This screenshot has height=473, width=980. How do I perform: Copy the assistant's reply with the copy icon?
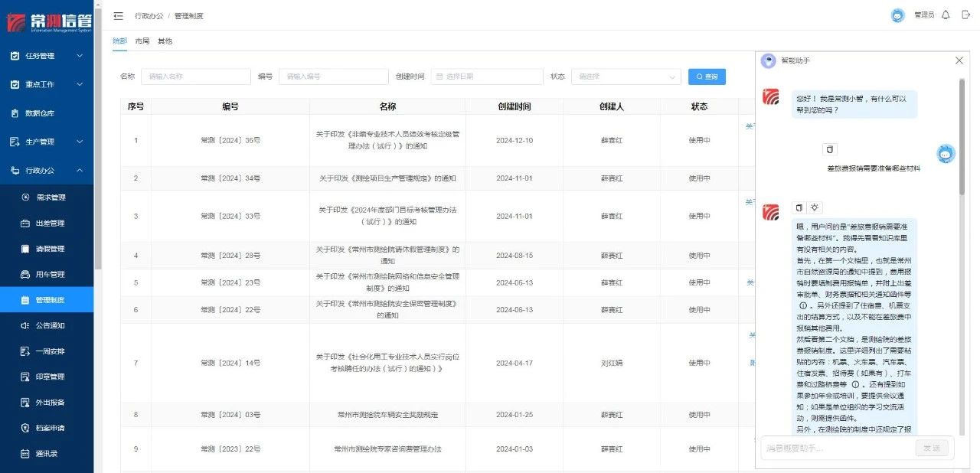tap(799, 207)
